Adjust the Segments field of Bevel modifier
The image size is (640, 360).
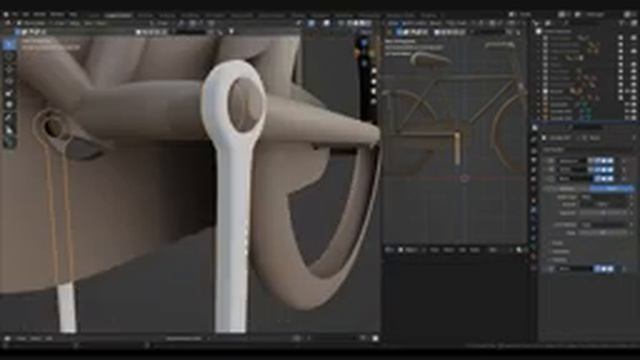[605, 213]
